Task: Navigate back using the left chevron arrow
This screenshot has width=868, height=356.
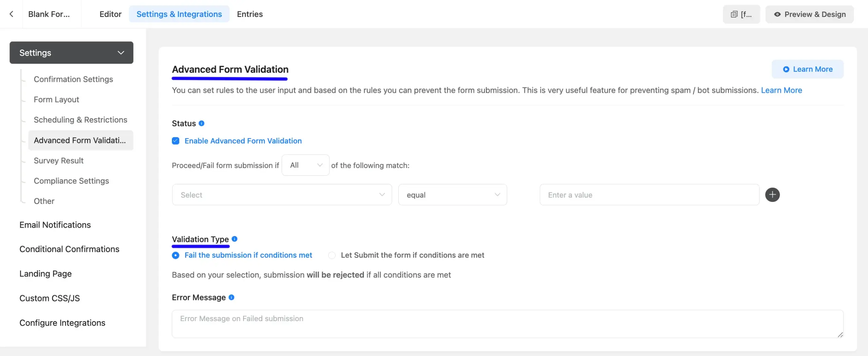Action: pyautogui.click(x=12, y=14)
